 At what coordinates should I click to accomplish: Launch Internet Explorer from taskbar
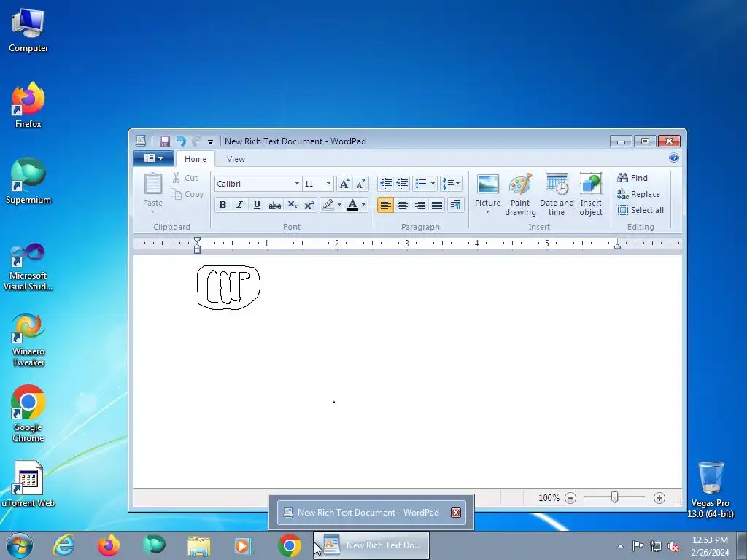tap(64, 545)
